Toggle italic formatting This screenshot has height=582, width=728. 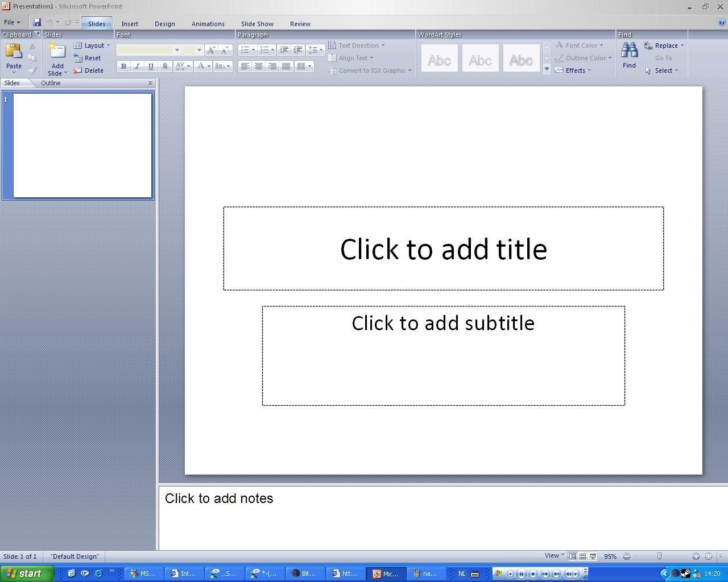tap(137, 66)
